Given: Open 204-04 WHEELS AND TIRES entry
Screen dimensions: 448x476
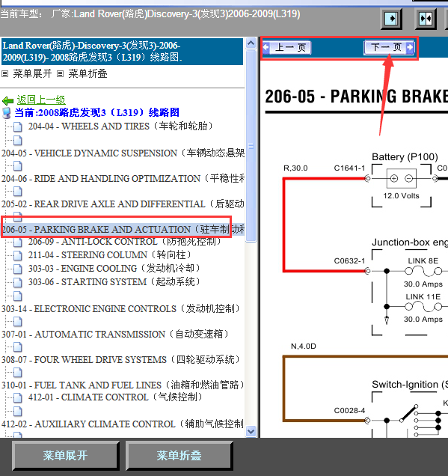Looking at the screenshot, I should 120,126.
